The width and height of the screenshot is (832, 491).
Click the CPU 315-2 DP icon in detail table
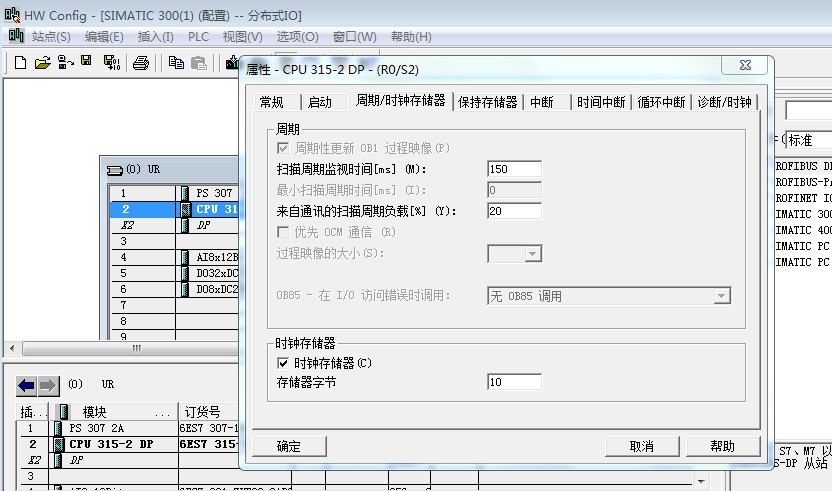(59, 444)
